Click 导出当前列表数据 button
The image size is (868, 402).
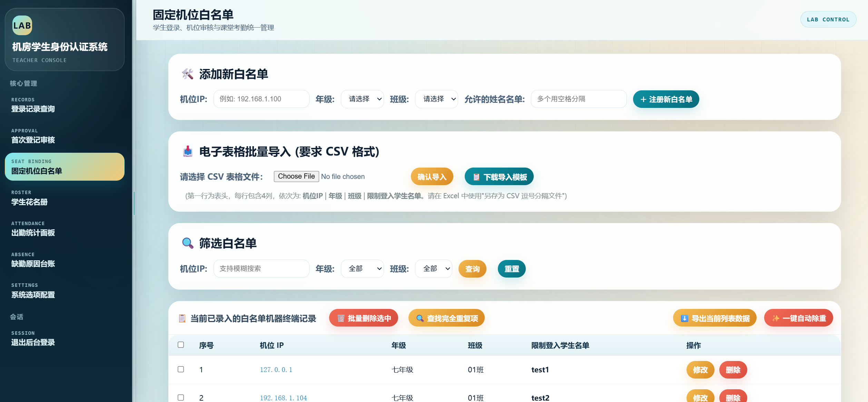coord(714,318)
